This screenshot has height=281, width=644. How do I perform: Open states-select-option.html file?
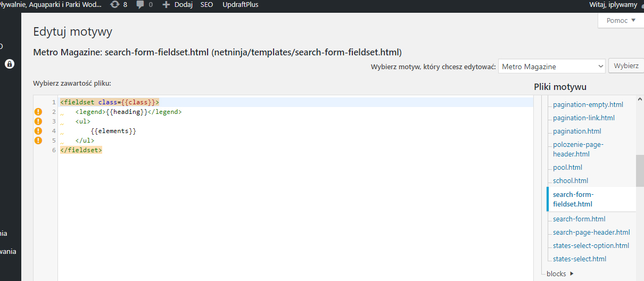(x=591, y=246)
